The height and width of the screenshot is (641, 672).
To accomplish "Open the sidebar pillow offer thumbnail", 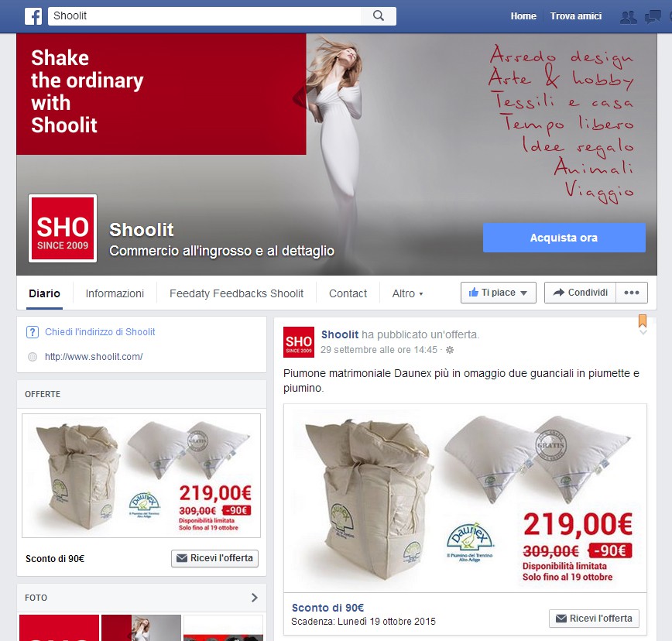I will coord(141,475).
